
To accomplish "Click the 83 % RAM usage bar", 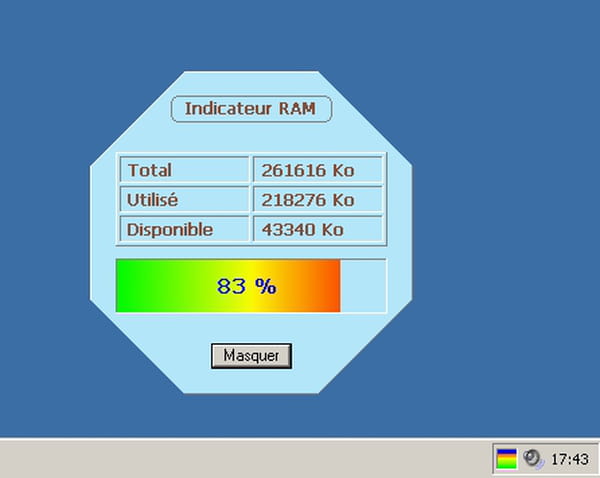I will (x=251, y=286).
